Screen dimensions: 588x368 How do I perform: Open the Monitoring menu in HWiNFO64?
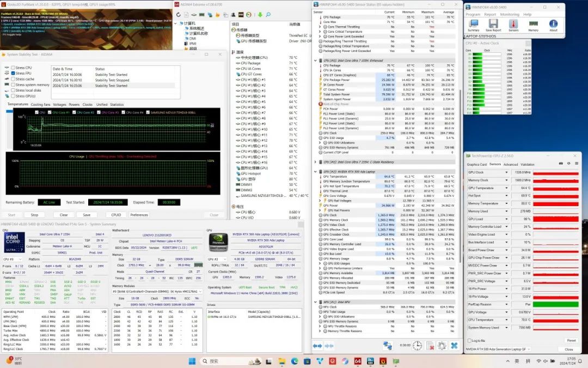(x=510, y=14)
